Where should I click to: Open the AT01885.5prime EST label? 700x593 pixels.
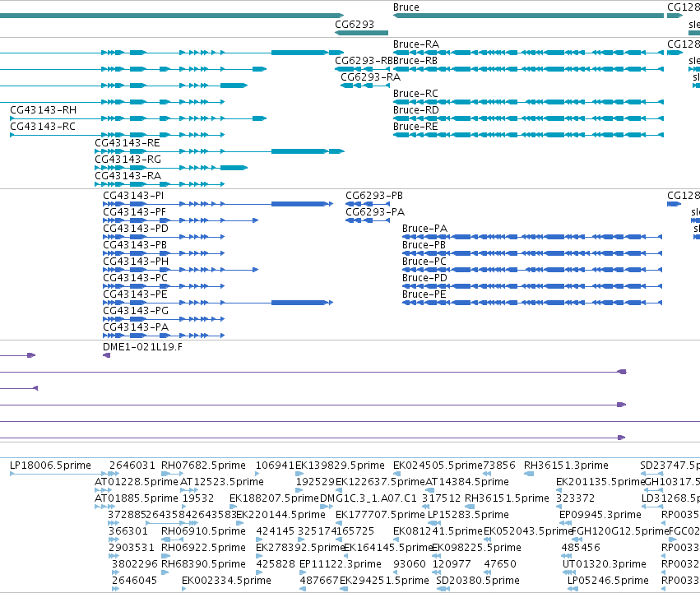(137, 498)
